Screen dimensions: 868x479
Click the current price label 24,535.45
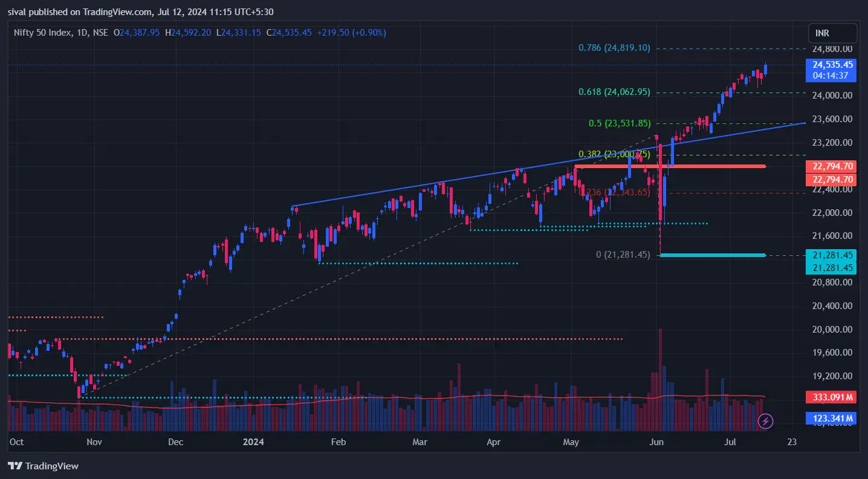832,65
